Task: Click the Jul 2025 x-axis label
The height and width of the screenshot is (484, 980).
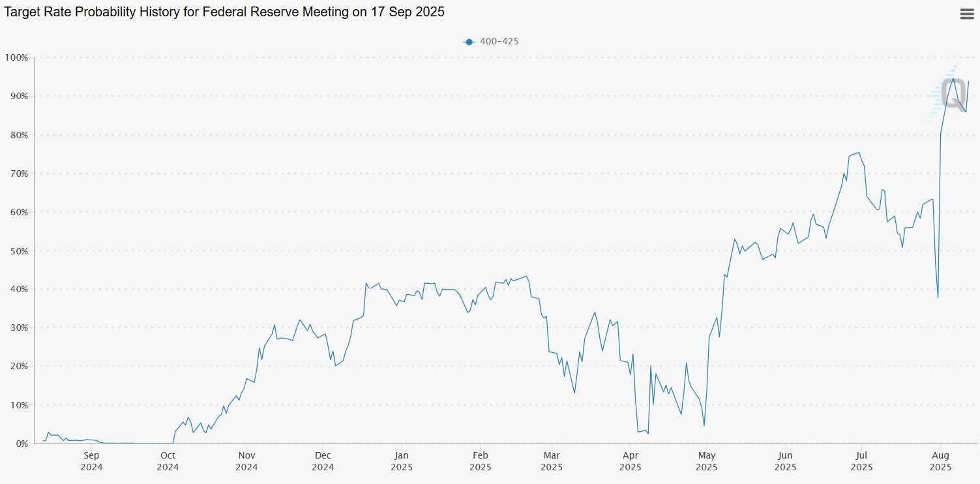Action: 861,461
